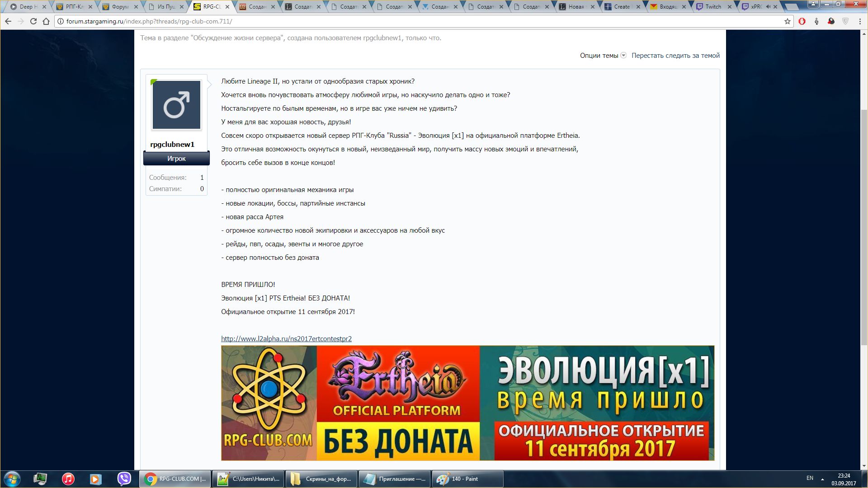Click the scrollbar up arrow
The image size is (868, 488).
click(864, 33)
